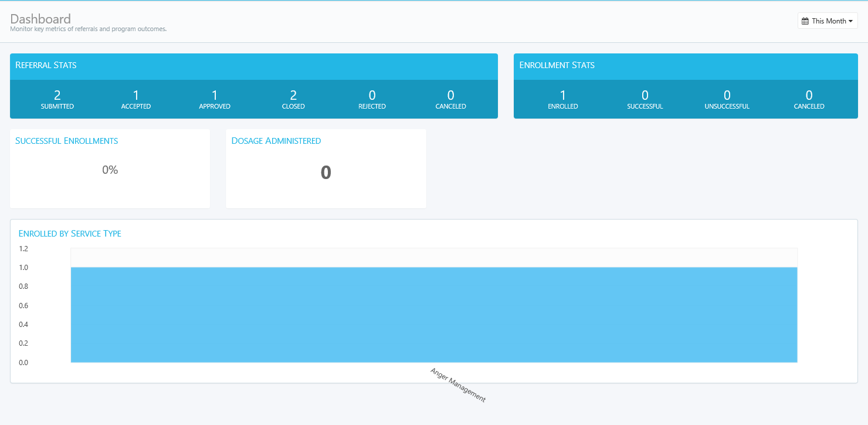Select the Successful enrollment stat
The image size is (868, 425).
coord(645,99)
